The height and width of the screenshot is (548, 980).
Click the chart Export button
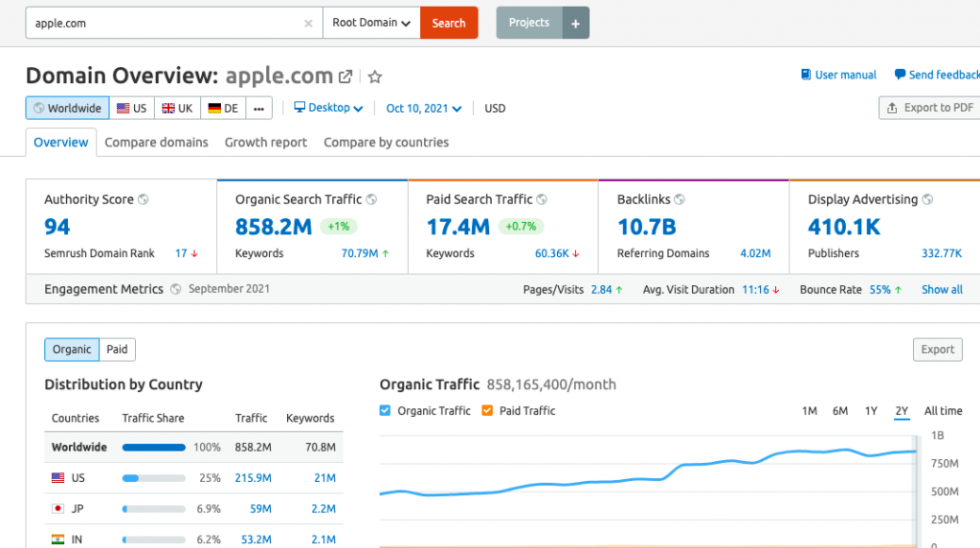(938, 349)
